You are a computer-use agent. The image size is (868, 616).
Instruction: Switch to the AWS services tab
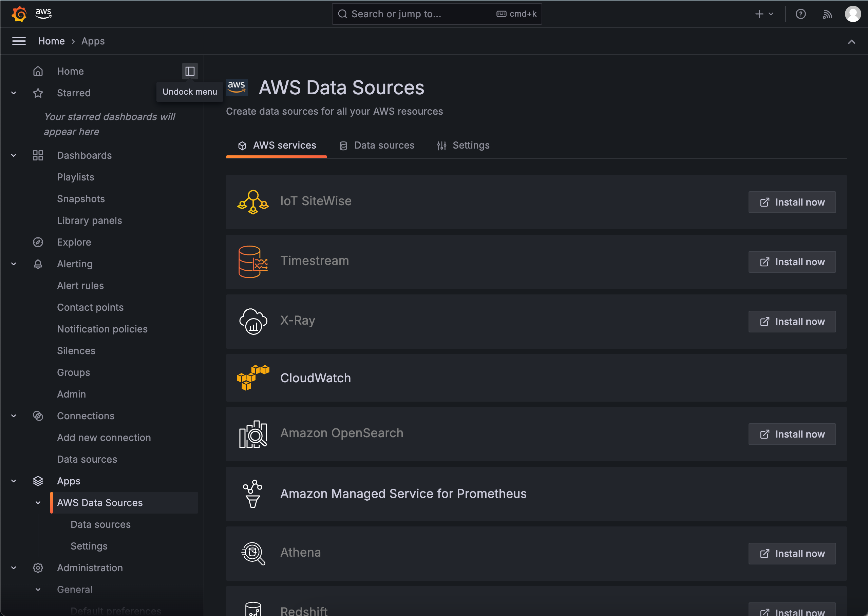point(277,146)
